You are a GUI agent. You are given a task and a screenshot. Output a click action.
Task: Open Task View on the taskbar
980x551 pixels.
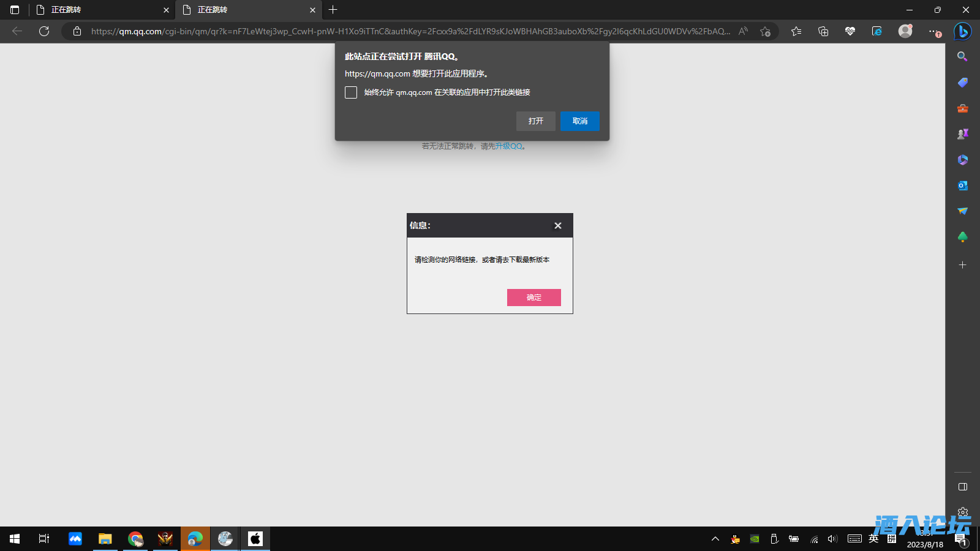click(x=44, y=539)
